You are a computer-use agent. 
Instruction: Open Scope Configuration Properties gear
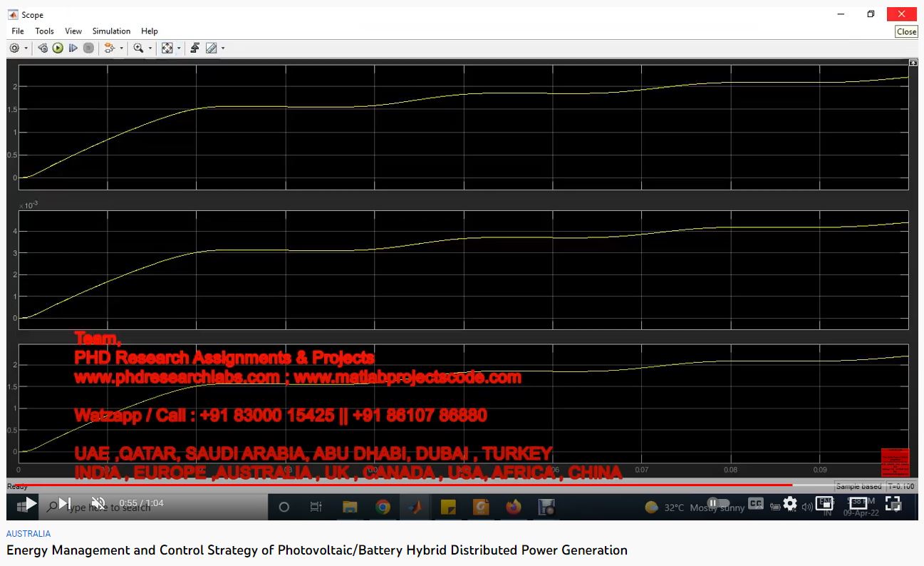[x=14, y=48]
